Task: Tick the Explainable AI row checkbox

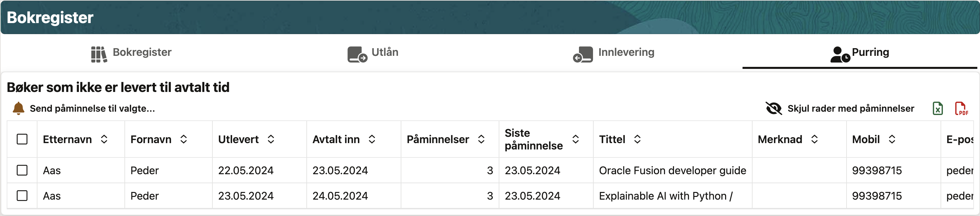Action: 22,196
